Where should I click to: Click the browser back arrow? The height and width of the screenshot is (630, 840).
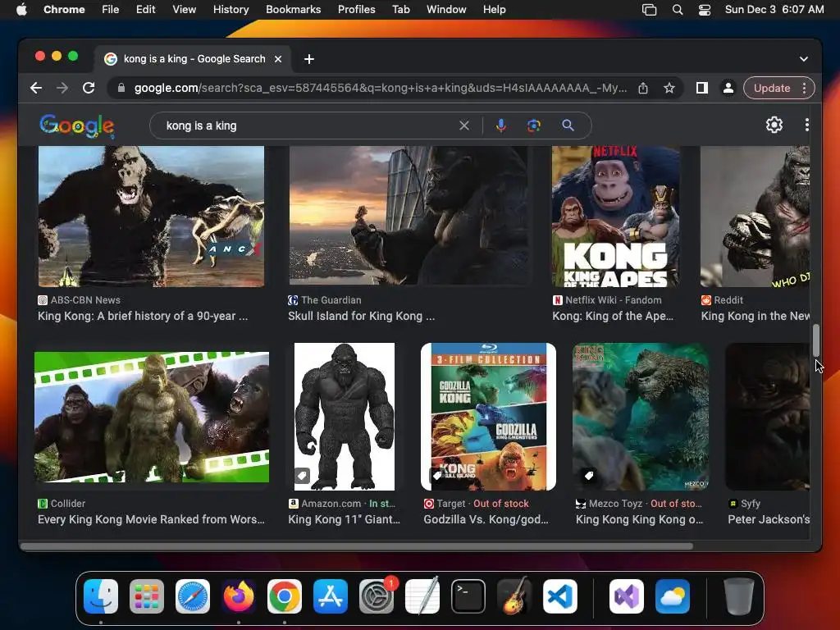(x=36, y=88)
